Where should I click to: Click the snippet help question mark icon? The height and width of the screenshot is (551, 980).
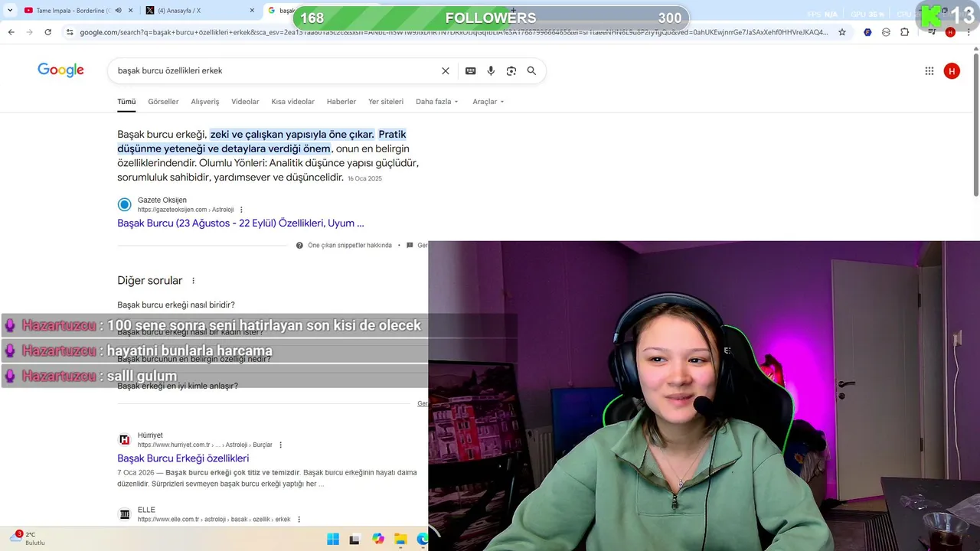pos(299,246)
